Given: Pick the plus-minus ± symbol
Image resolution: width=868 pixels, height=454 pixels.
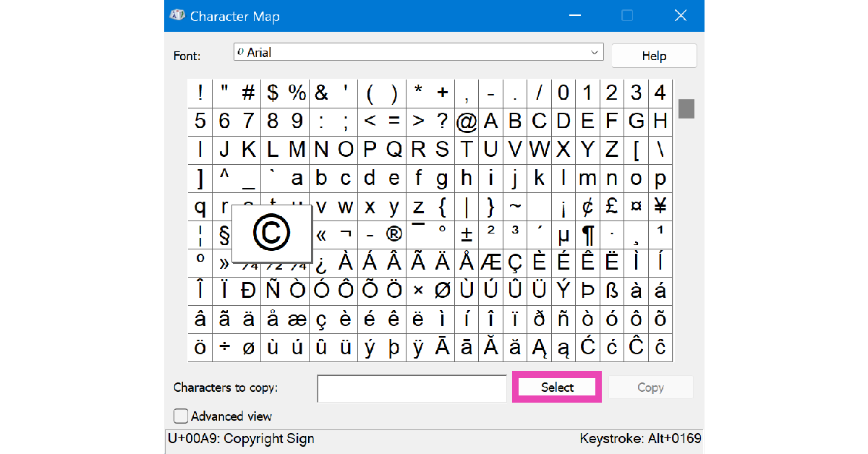Looking at the screenshot, I should point(467,234).
